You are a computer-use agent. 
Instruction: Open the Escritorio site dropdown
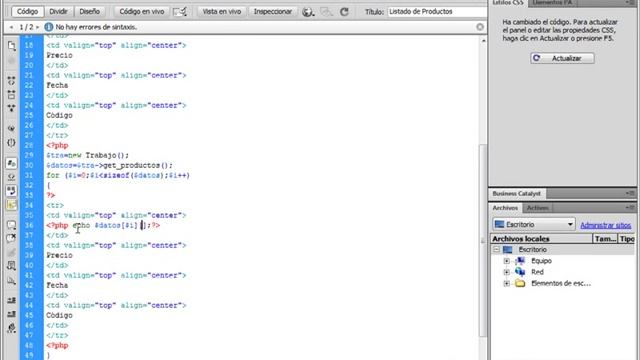click(x=534, y=224)
